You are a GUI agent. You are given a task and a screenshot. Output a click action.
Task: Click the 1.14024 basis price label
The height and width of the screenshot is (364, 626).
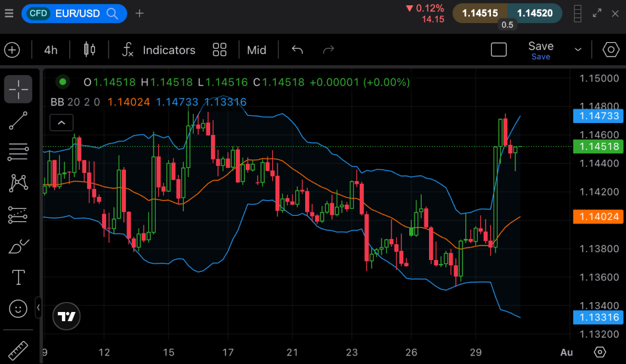pyautogui.click(x=598, y=217)
